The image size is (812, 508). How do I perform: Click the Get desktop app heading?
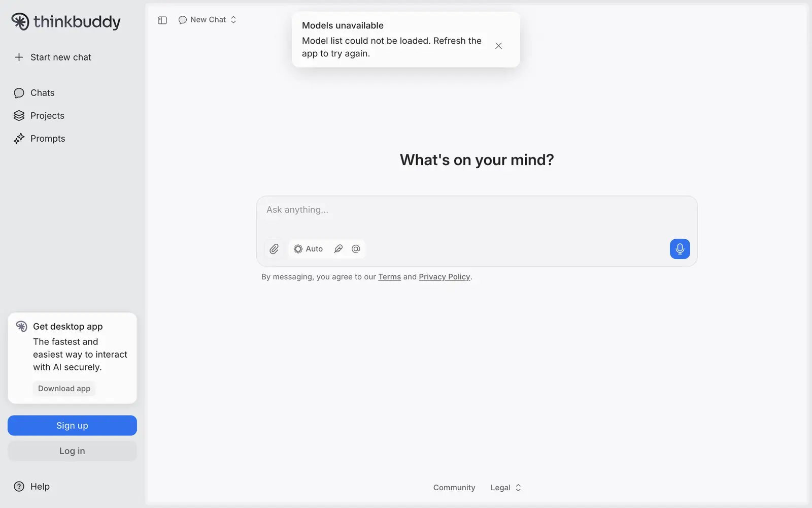click(x=68, y=327)
